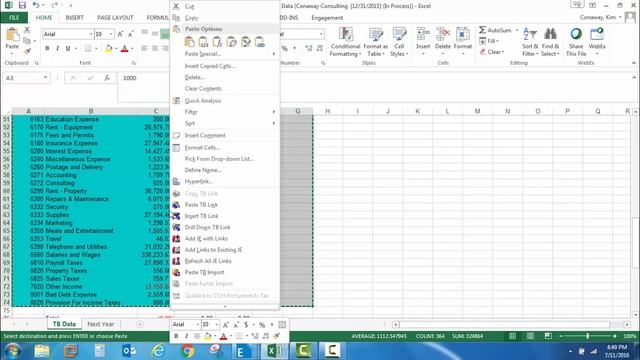Toggle Italic in the ribbon Font group
Image resolution: width=640 pixels, height=360 pixels.
[x=58, y=49]
